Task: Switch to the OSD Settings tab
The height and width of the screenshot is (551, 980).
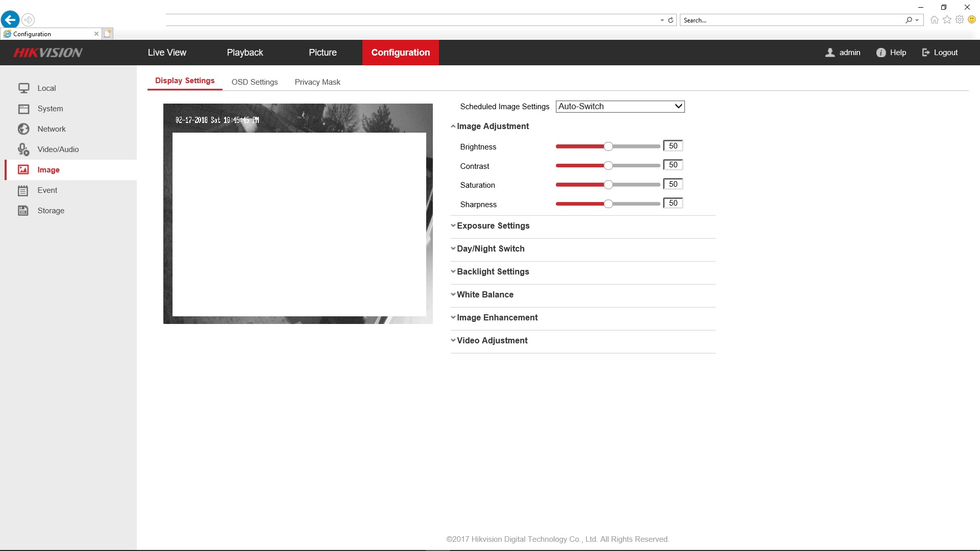Action: (x=254, y=82)
